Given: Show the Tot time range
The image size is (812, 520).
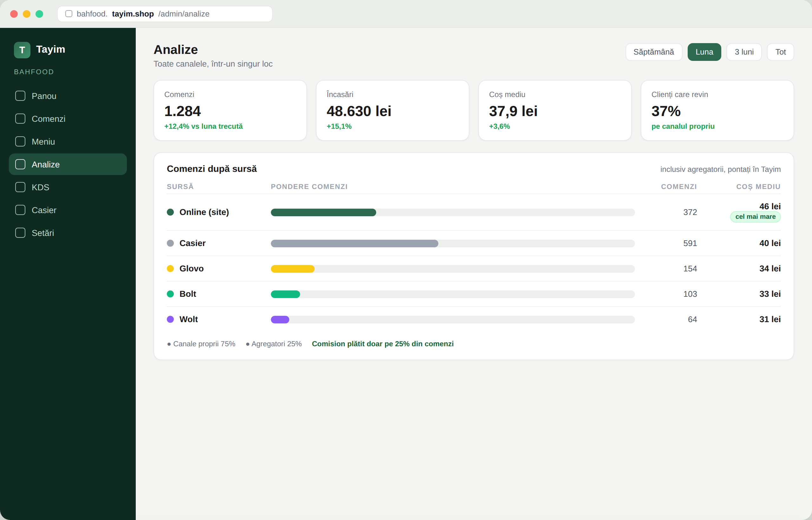Looking at the screenshot, I should (780, 52).
